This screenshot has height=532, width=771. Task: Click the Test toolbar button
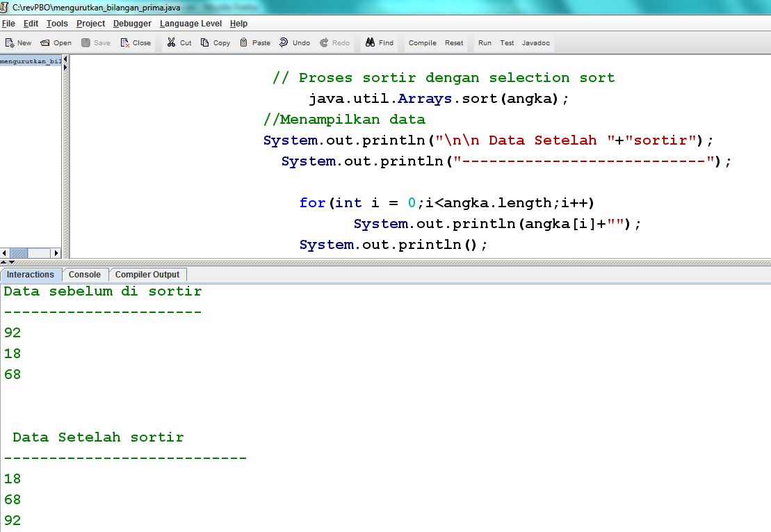click(507, 43)
